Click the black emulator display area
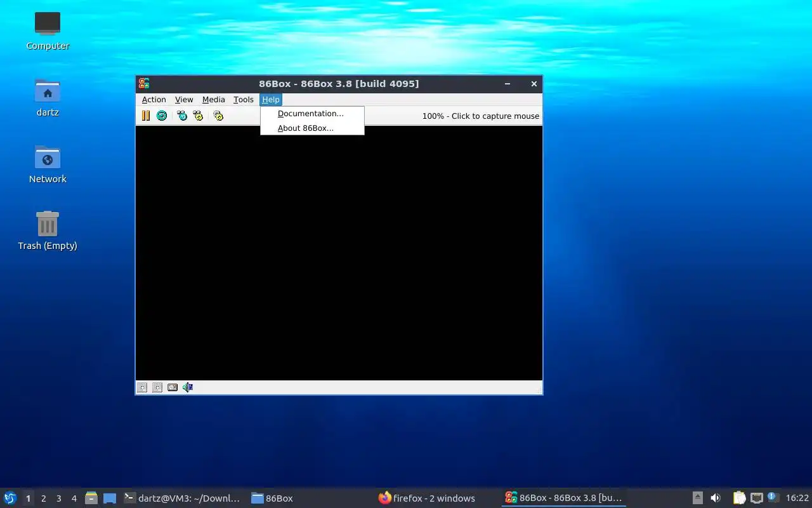 click(x=339, y=253)
